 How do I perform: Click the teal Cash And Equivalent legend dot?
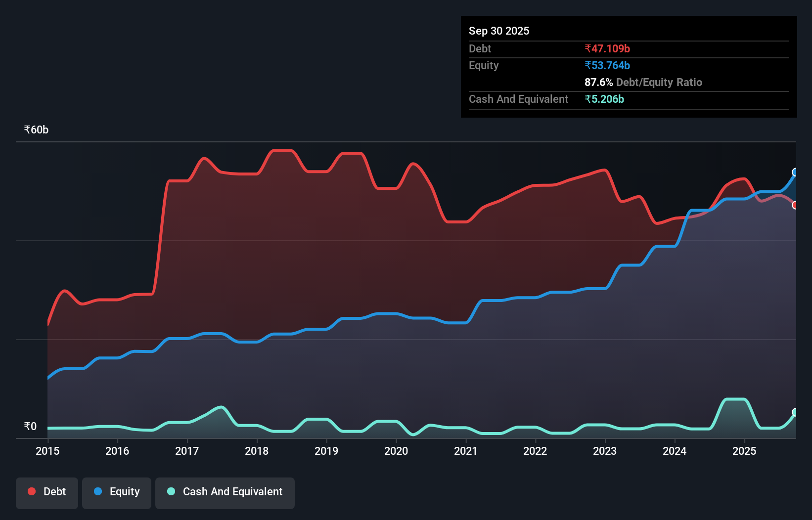click(171, 491)
